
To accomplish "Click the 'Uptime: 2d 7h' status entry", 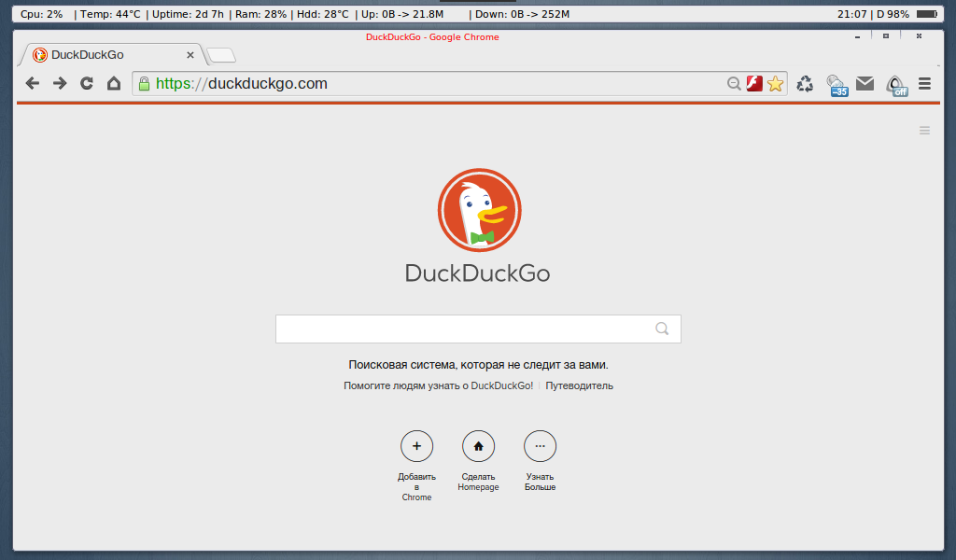I will (x=188, y=14).
